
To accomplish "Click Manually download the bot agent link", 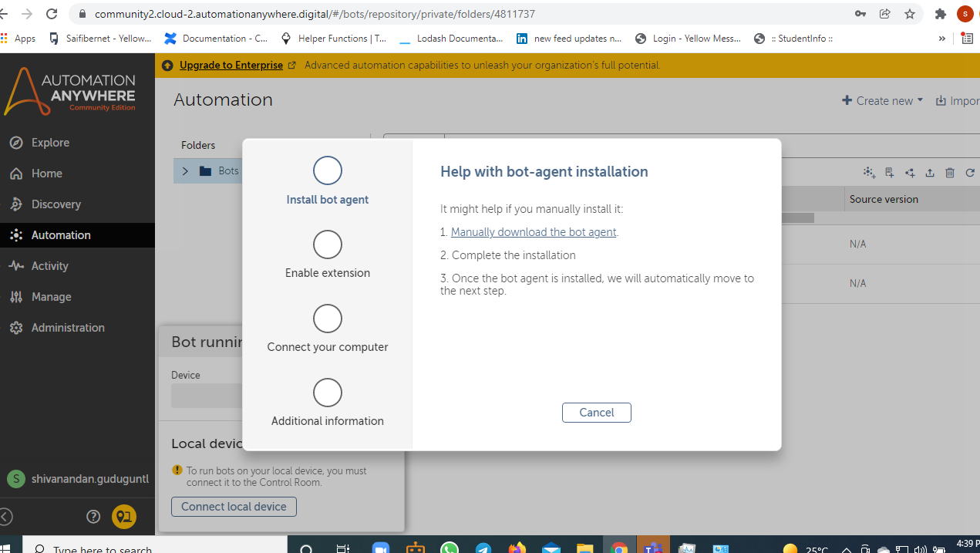I will (x=534, y=232).
